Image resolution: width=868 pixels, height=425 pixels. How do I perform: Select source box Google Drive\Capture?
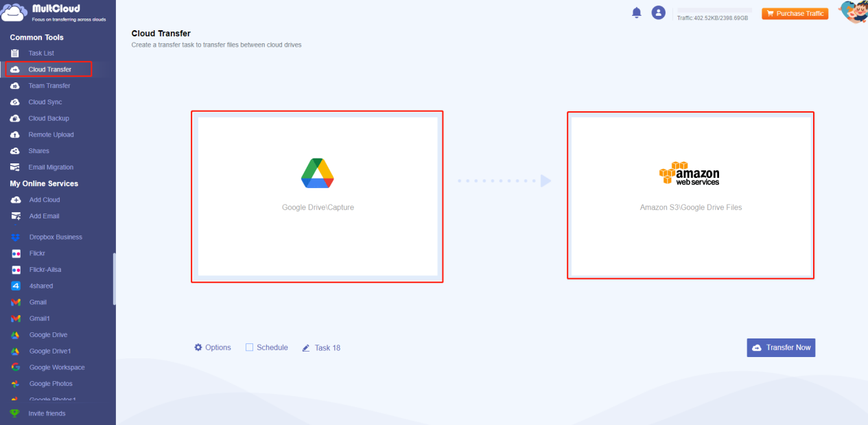318,196
